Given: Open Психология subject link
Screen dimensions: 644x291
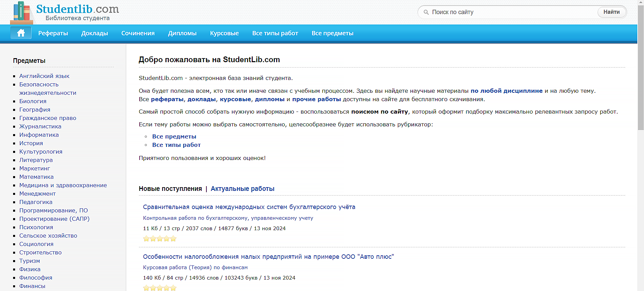Looking at the screenshot, I should [x=36, y=227].
